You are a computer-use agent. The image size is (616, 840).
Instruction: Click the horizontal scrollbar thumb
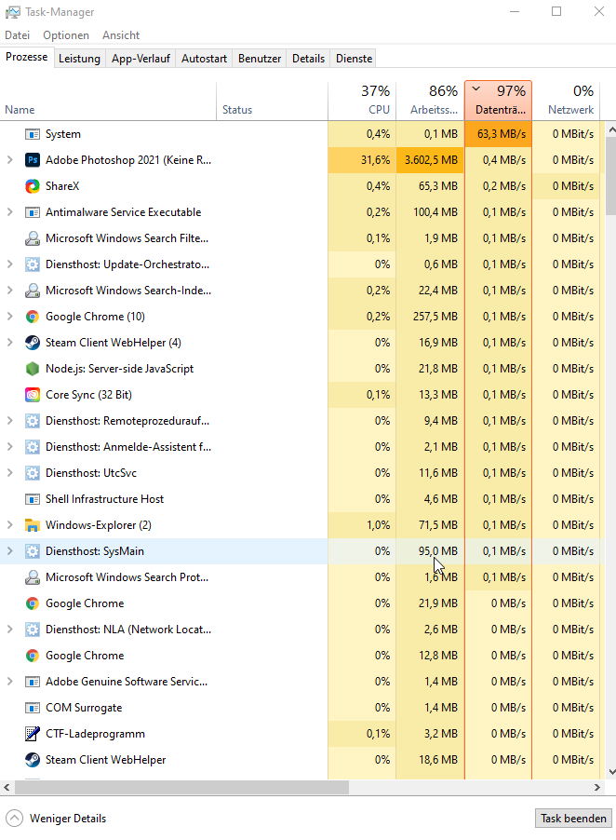pos(182,788)
